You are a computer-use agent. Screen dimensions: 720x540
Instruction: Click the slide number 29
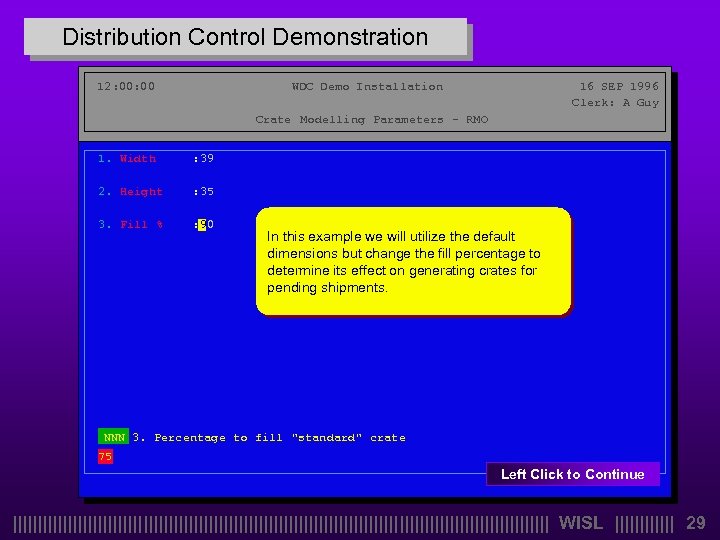696,523
